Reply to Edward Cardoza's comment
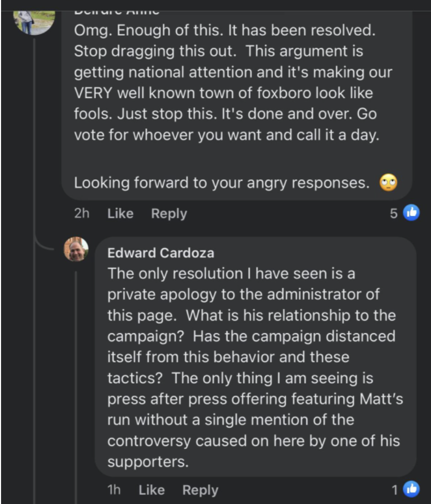 (x=200, y=490)
